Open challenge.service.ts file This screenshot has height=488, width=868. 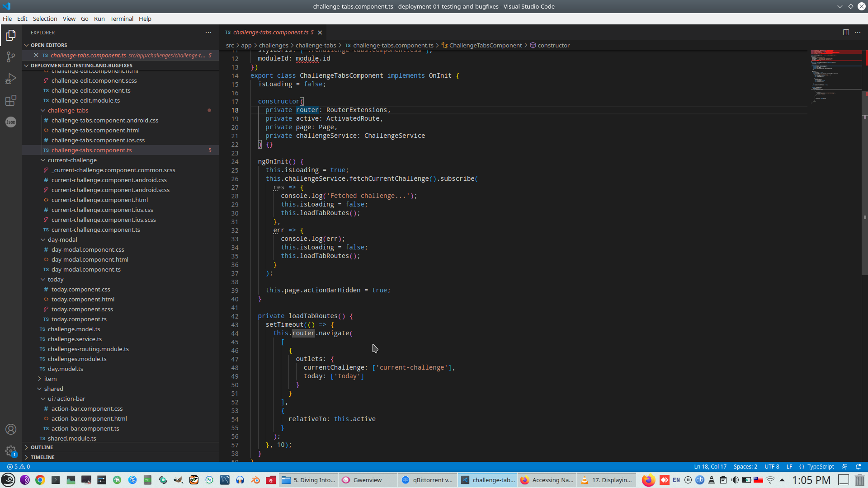point(75,339)
